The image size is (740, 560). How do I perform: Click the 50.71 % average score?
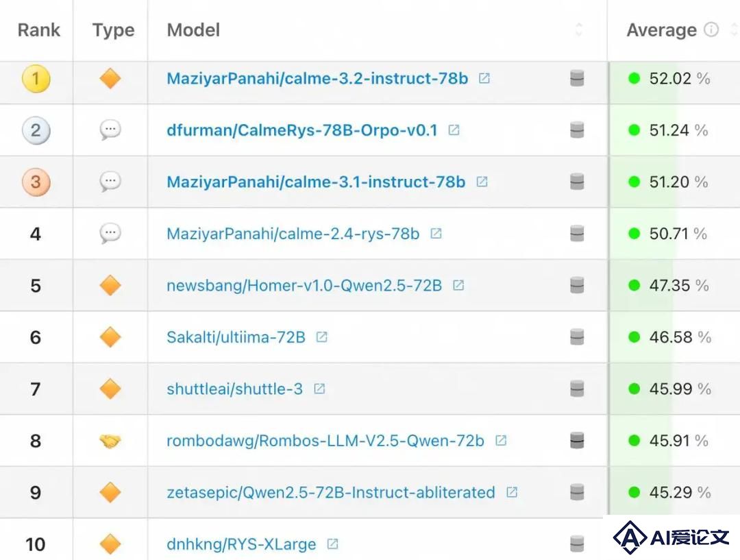tap(678, 234)
